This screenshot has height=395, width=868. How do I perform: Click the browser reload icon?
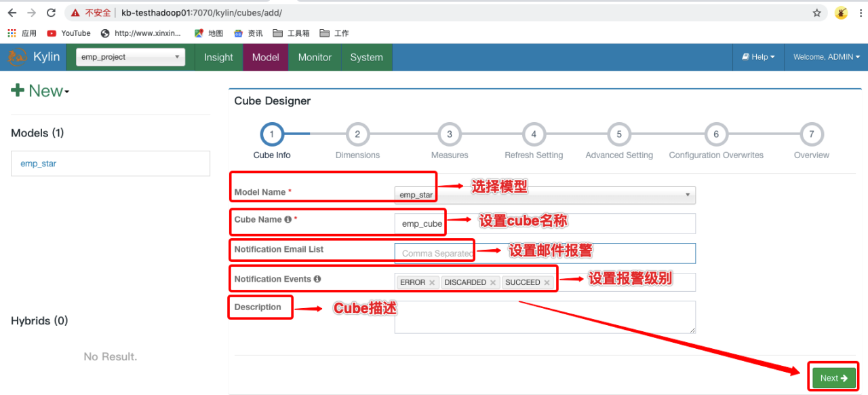52,12
